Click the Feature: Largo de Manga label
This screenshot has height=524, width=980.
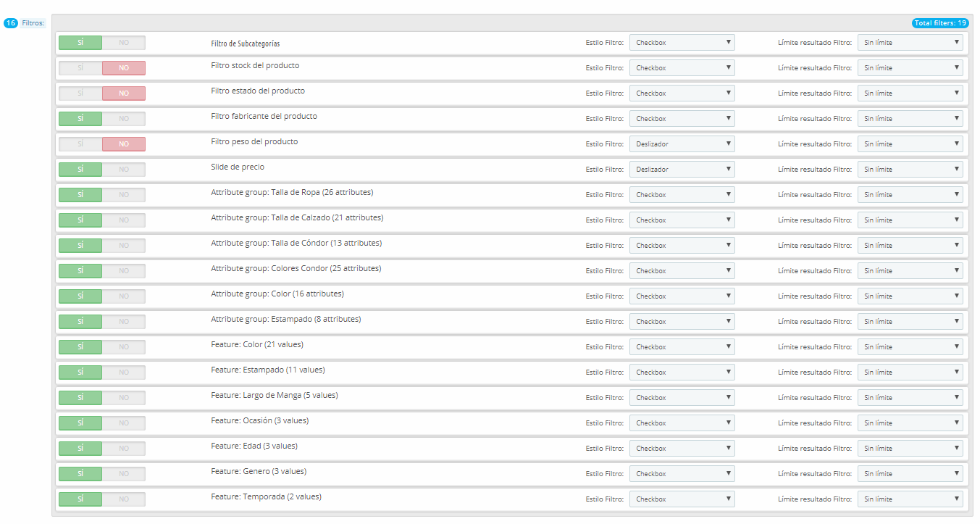(275, 396)
